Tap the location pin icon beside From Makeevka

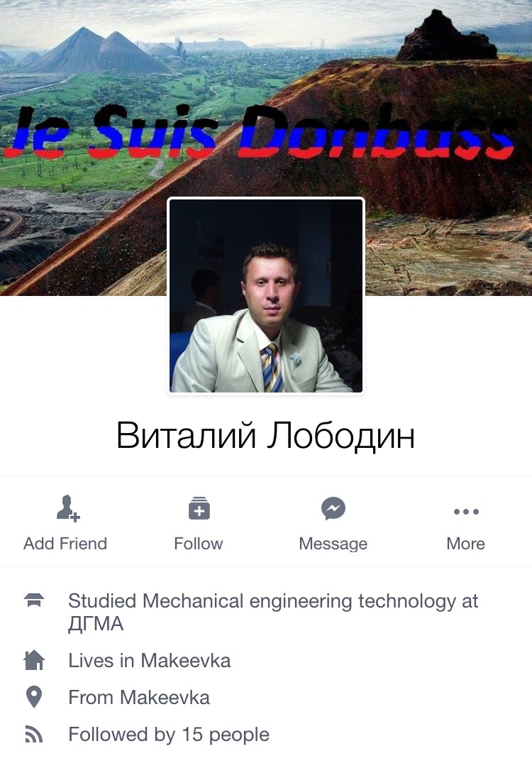[x=34, y=697]
